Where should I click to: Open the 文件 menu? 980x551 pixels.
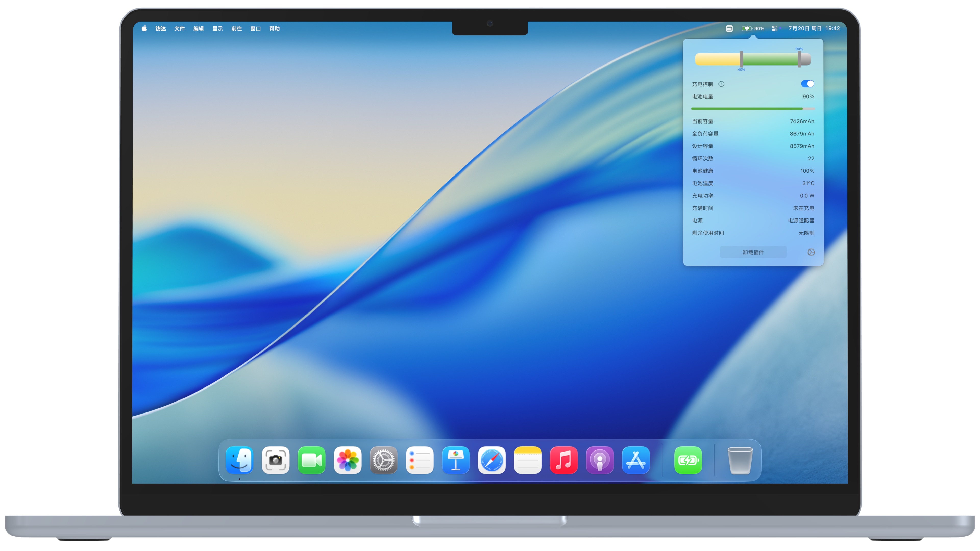click(x=180, y=29)
